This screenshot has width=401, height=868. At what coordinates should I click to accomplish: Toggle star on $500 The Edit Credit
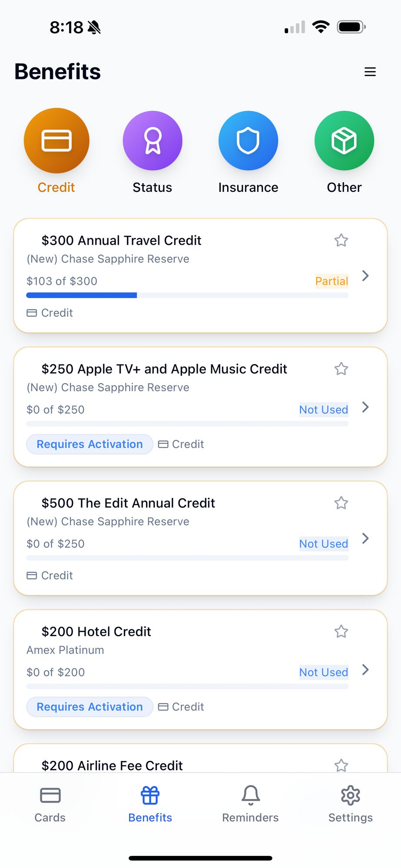pyautogui.click(x=341, y=503)
